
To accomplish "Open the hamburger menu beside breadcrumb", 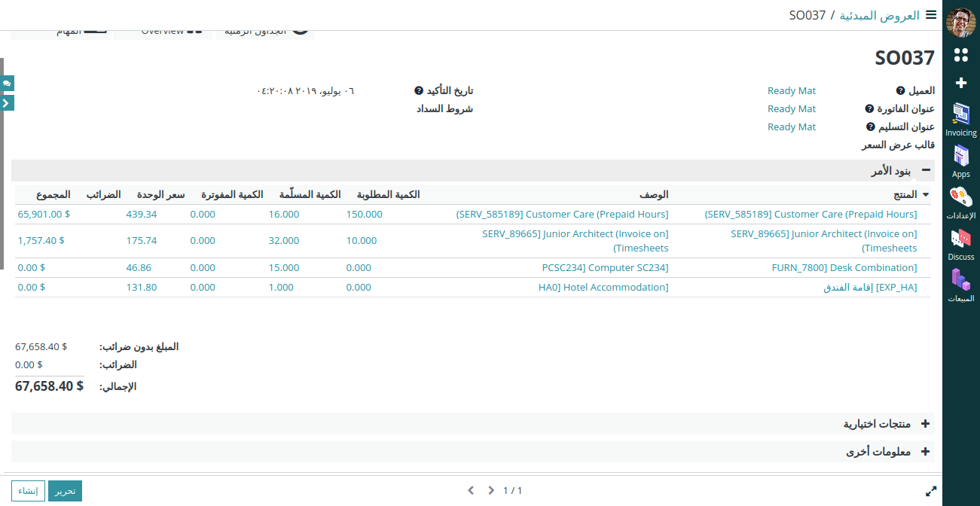I will (x=931, y=15).
